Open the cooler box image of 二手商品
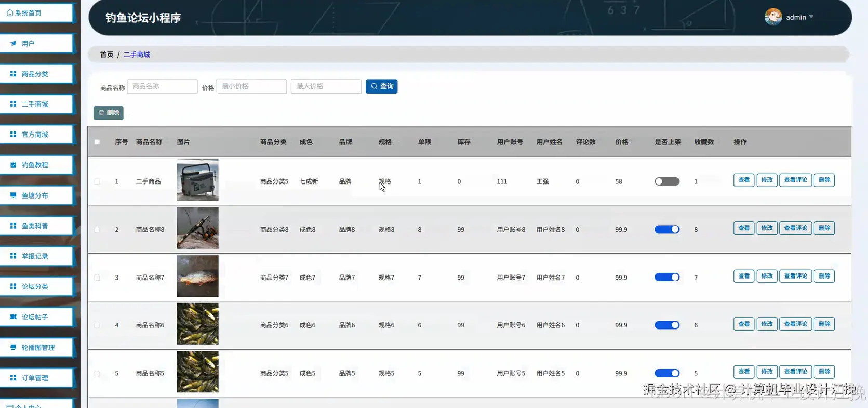 tap(198, 180)
